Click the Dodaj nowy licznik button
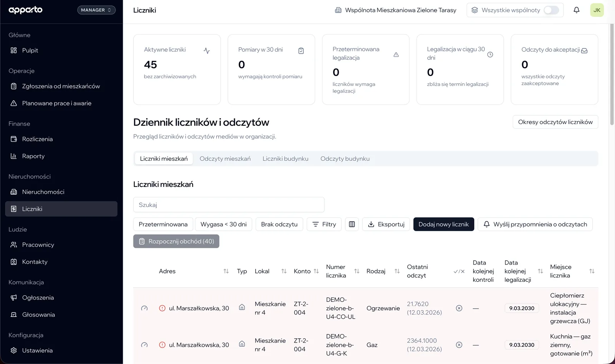Viewport: 615px width, 364px height. [x=444, y=224]
